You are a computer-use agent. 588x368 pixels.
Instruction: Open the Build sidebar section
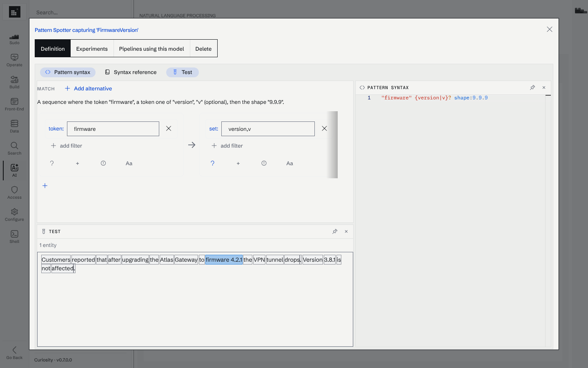pos(14,82)
